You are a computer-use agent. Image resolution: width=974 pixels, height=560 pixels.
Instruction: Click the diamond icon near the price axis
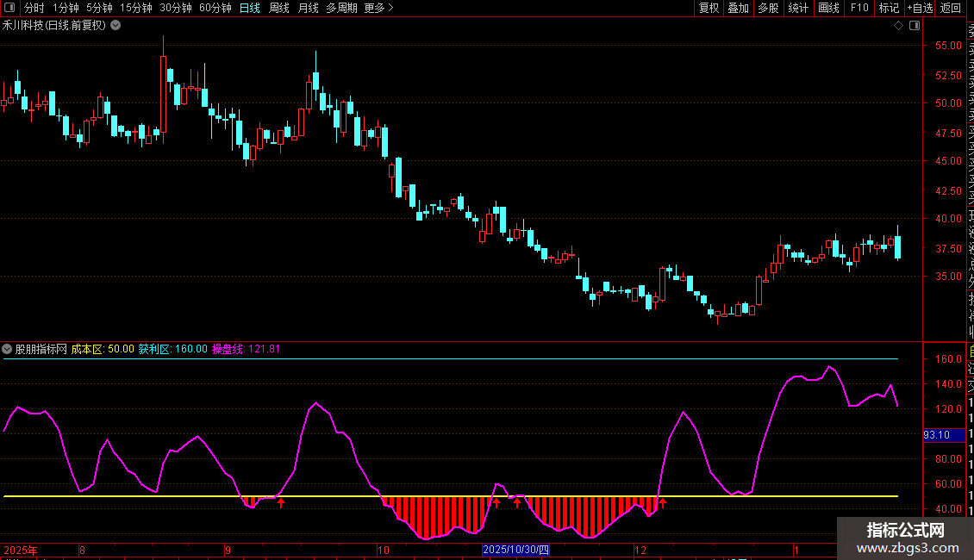pos(898,25)
